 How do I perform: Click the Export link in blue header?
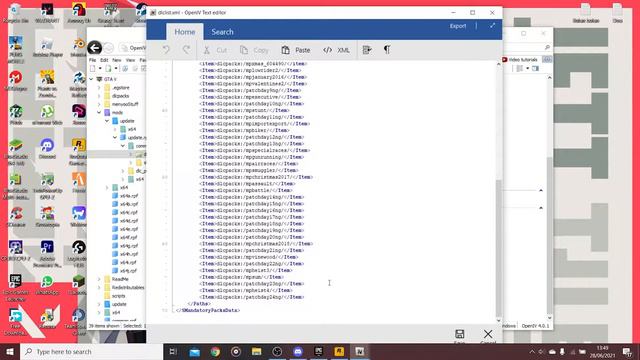click(x=458, y=26)
